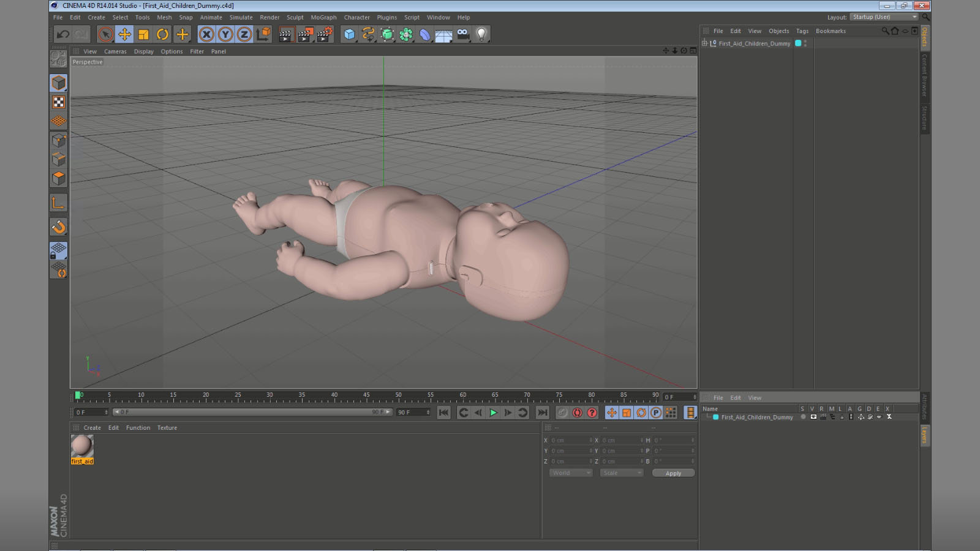Toggle Autokeying red button

coord(577,413)
